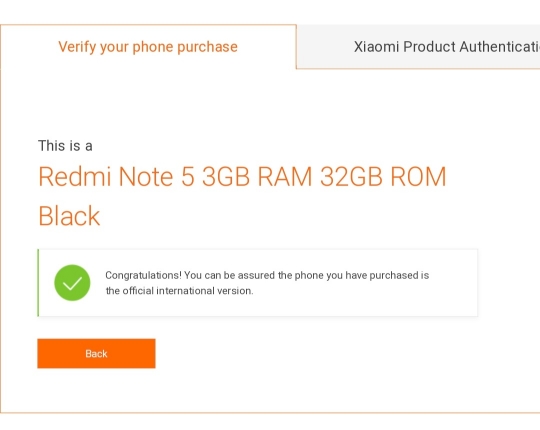Click the "Note 5" model text
The image size is (540, 430).
(157, 177)
